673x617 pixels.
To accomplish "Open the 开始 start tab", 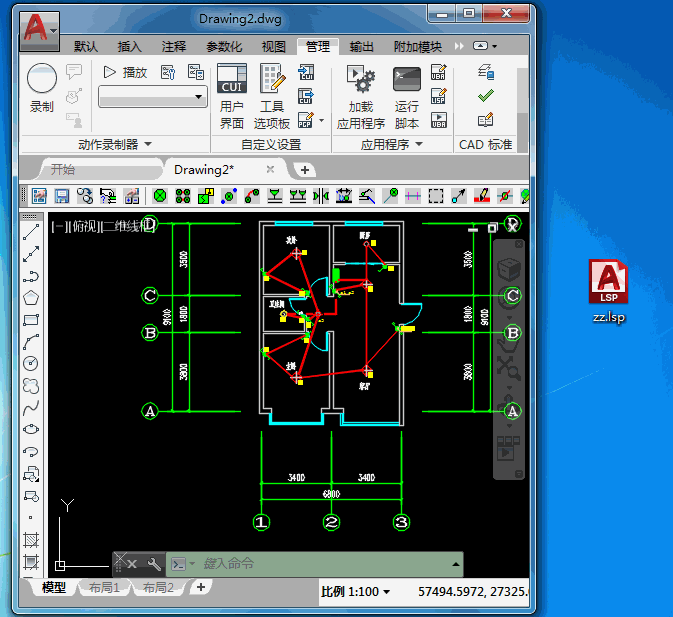I will coord(62,169).
